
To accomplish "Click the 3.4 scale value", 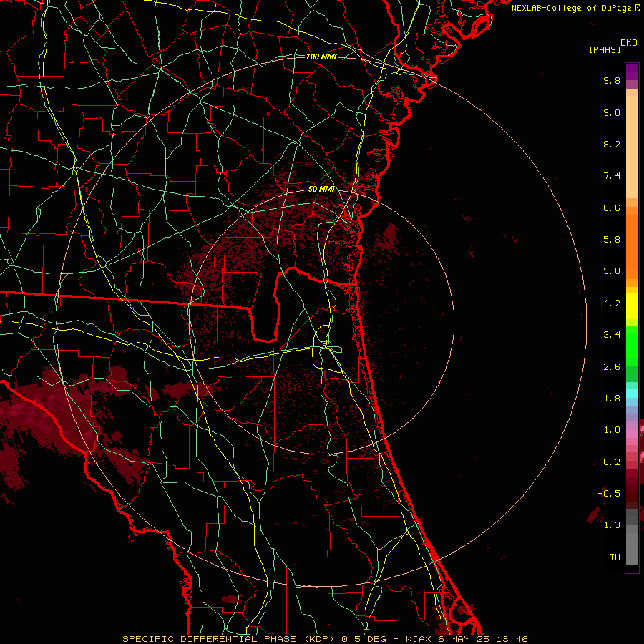I will point(612,335).
